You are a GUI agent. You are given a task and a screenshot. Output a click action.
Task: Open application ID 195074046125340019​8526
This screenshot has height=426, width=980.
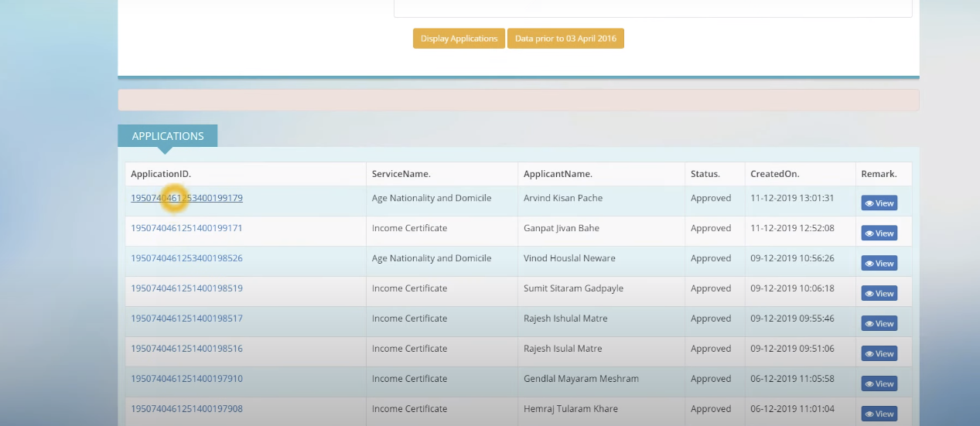tap(186, 258)
